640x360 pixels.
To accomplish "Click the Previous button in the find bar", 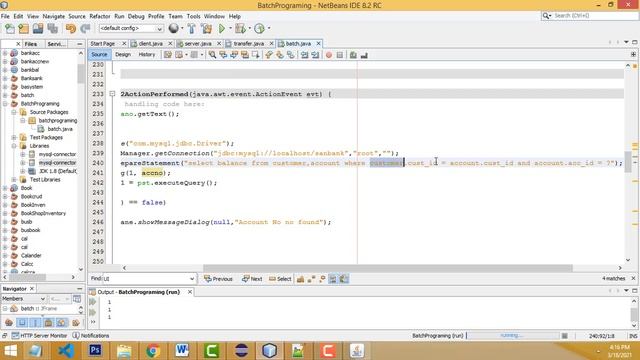I will click(x=218, y=279).
